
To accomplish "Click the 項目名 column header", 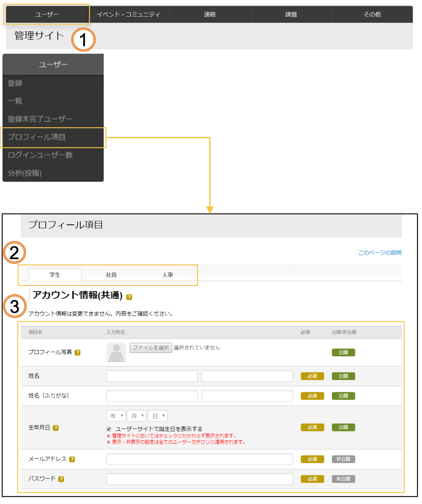I will coord(36,332).
